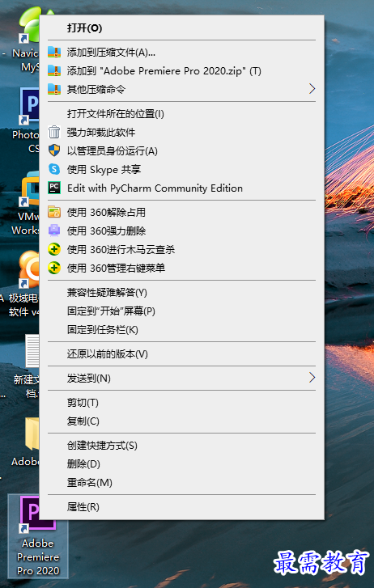Click archive icon beside Premiere zip entry
The image size is (374, 588).
pyautogui.click(x=54, y=71)
